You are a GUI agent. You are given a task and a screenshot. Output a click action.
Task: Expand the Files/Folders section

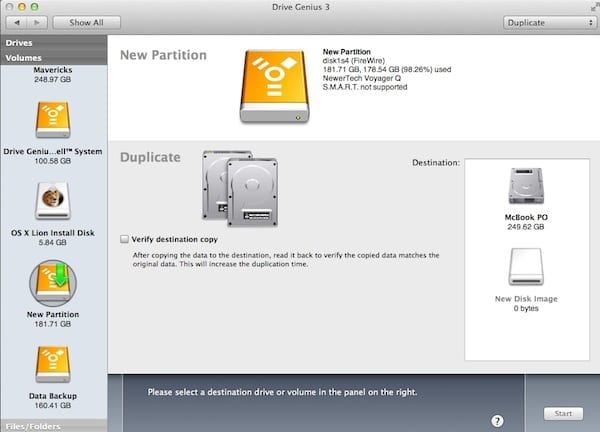[x=53, y=426]
